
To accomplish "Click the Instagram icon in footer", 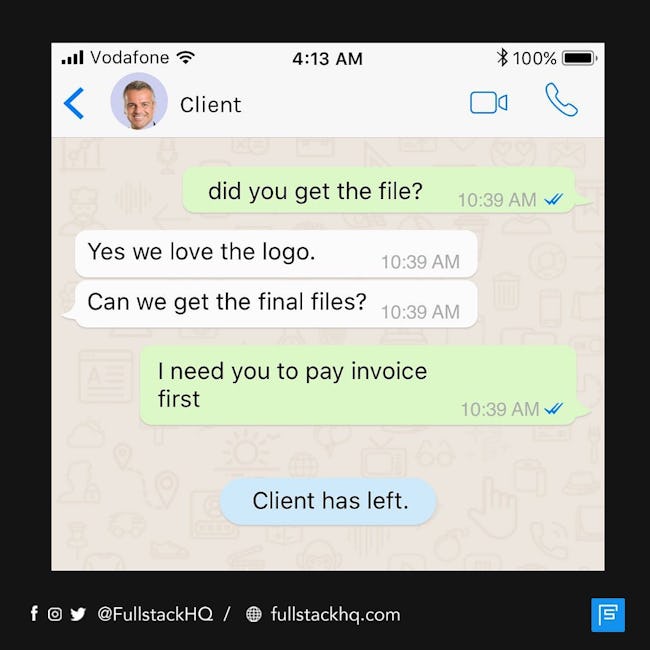I will 55,614.
